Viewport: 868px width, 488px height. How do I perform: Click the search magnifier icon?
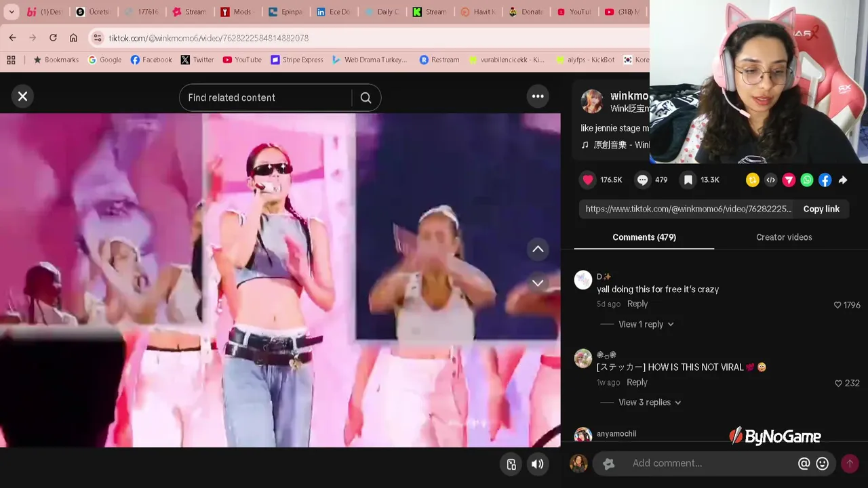tap(366, 98)
